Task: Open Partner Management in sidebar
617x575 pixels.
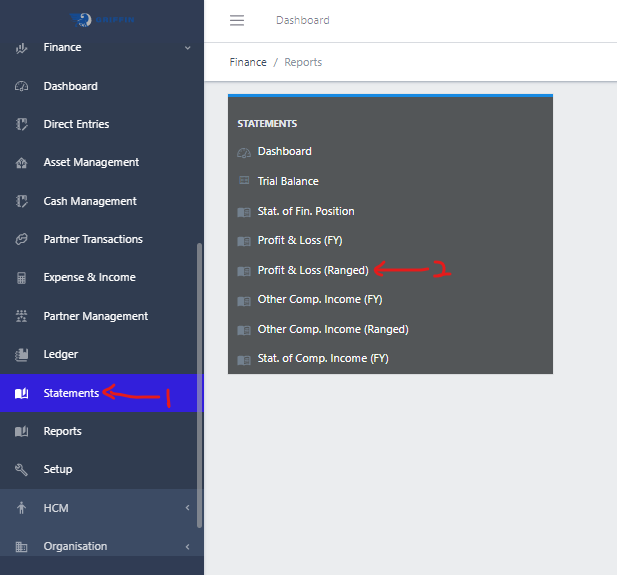Action: pos(95,316)
